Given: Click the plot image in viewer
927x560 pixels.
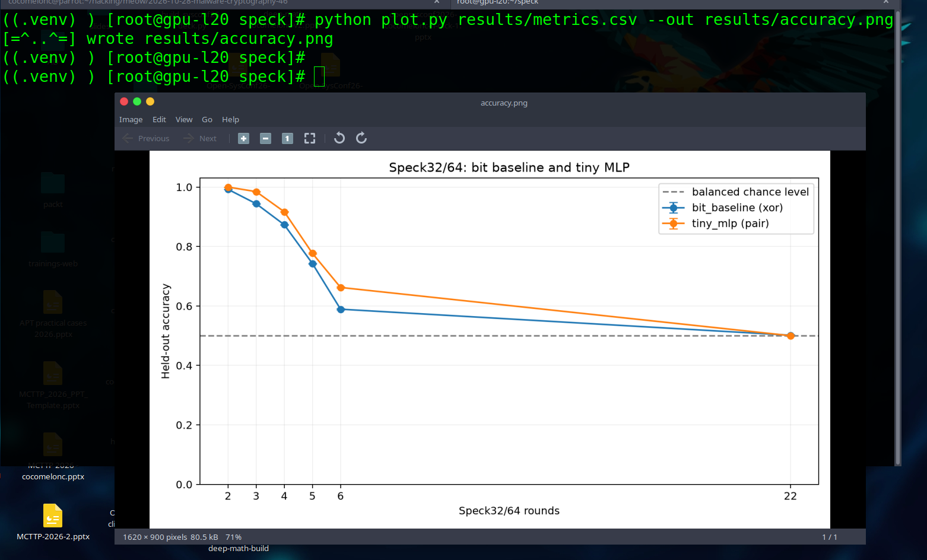Looking at the screenshot, I should [x=490, y=339].
